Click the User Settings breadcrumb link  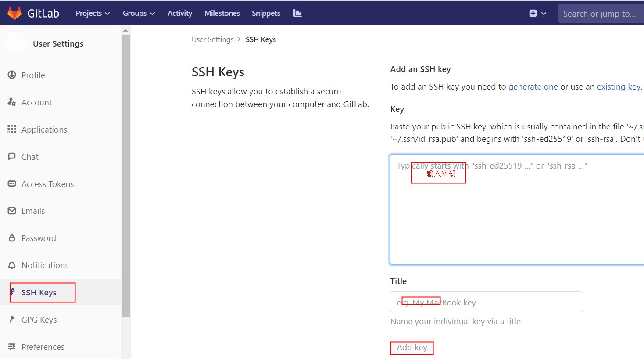[213, 39]
